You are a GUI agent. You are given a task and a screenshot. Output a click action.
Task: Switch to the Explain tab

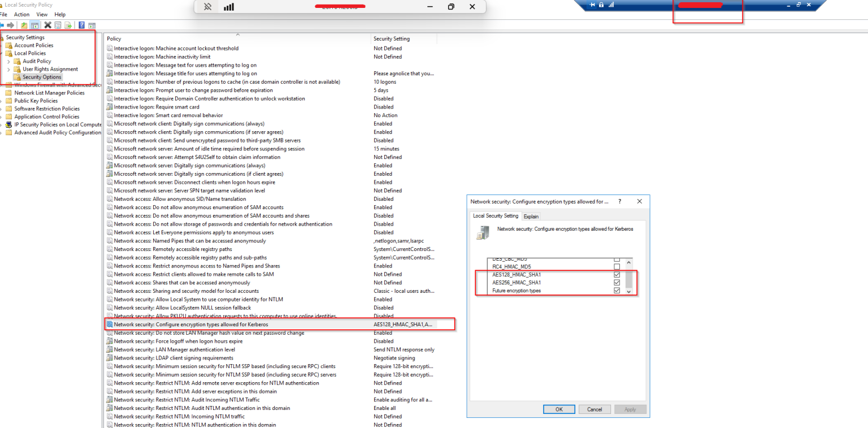(x=531, y=215)
